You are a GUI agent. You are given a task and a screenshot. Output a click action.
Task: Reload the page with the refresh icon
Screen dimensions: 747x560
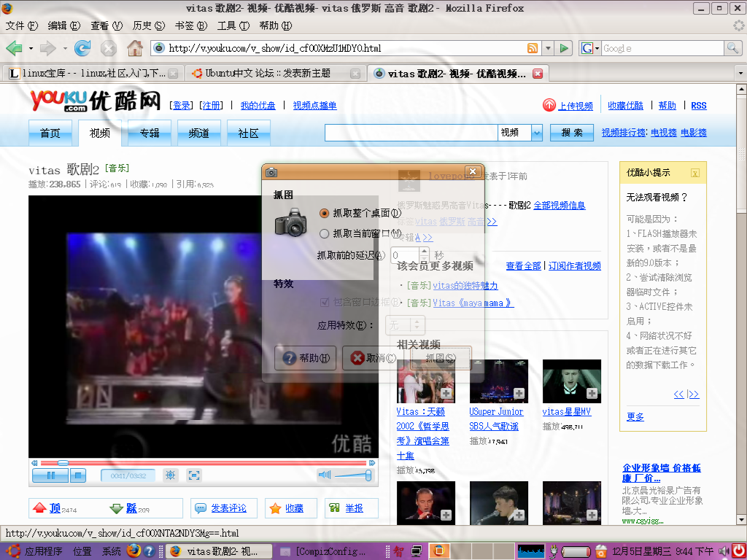pos(82,48)
